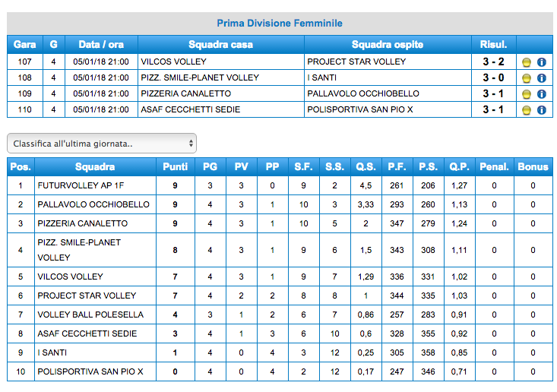Viewport: 557px width, 392px height.
Task: Click the 'S.F.' standings header
Action: click(x=303, y=167)
